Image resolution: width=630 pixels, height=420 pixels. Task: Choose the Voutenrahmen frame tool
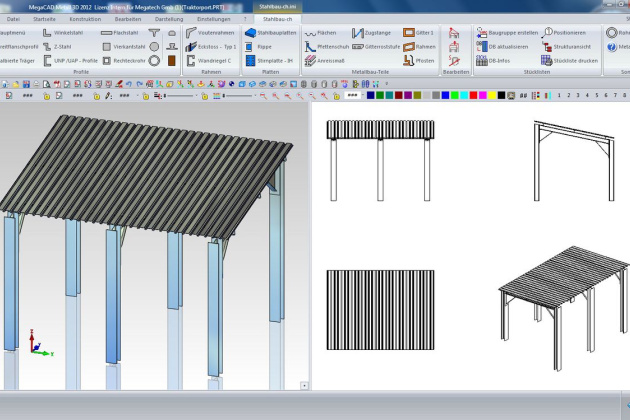pos(207,33)
